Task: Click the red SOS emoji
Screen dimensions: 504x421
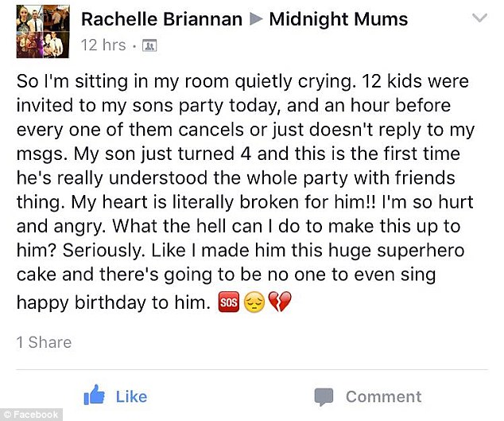Action: click(228, 302)
